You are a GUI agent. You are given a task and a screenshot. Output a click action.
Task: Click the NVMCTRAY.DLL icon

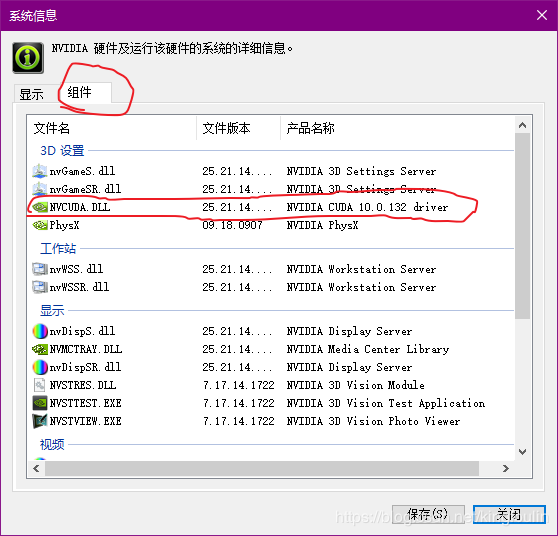40,349
